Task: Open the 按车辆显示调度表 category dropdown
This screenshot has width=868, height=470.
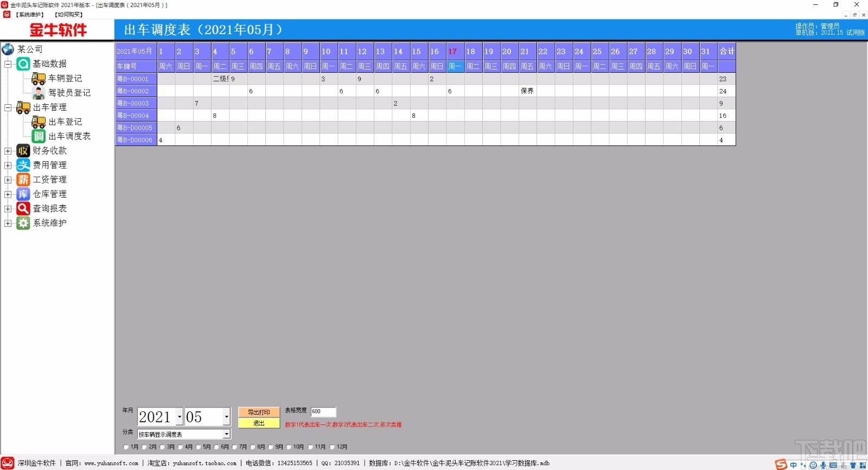Action: pos(227,434)
